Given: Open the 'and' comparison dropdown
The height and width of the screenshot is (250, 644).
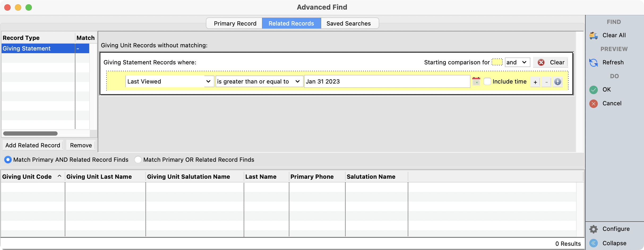Looking at the screenshot, I should pyautogui.click(x=517, y=62).
